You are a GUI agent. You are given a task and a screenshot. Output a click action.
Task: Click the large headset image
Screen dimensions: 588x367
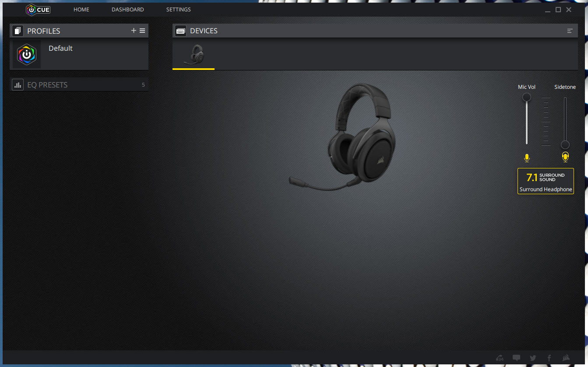[343, 137]
